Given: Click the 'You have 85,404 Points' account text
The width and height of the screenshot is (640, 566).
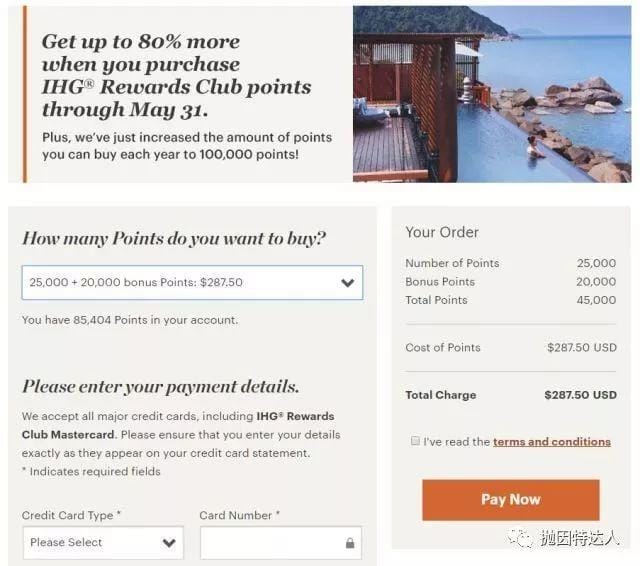Looking at the screenshot, I should coord(130,320).
